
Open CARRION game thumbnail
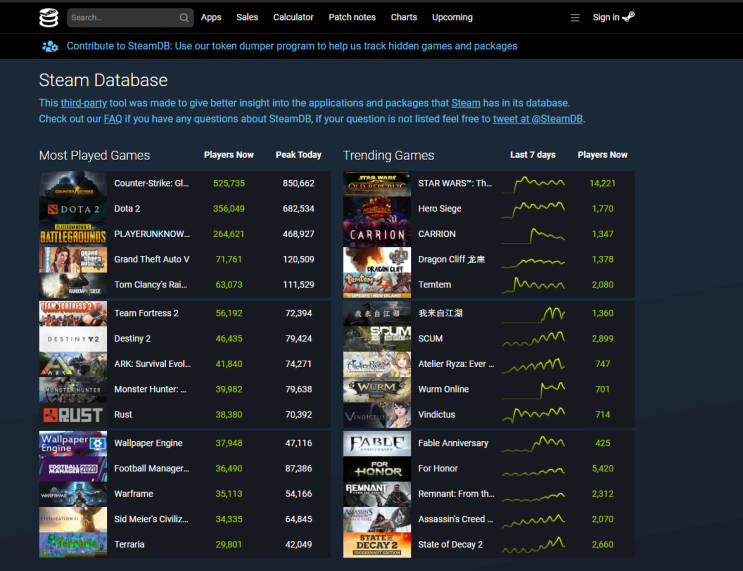click(x=377, y=235)
